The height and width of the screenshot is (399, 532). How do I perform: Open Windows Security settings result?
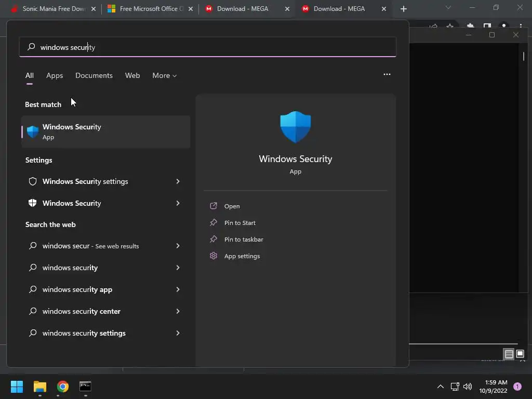(x=105, y=181)
